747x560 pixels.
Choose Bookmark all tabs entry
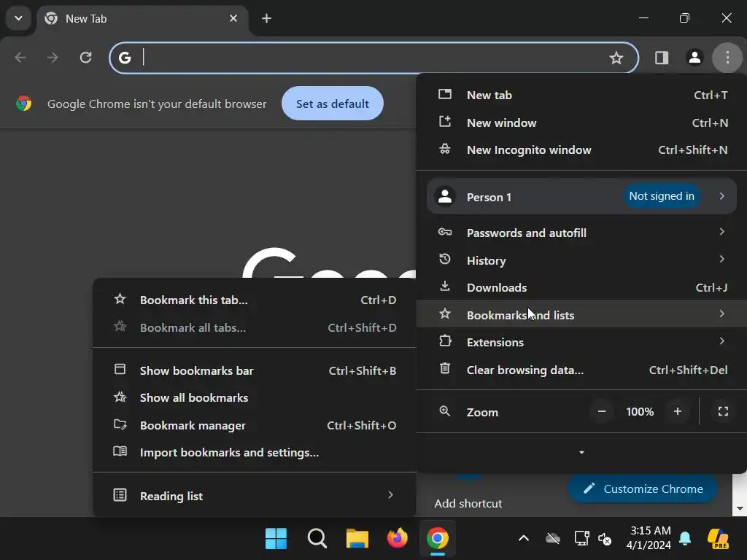click(x=255, y=327)
